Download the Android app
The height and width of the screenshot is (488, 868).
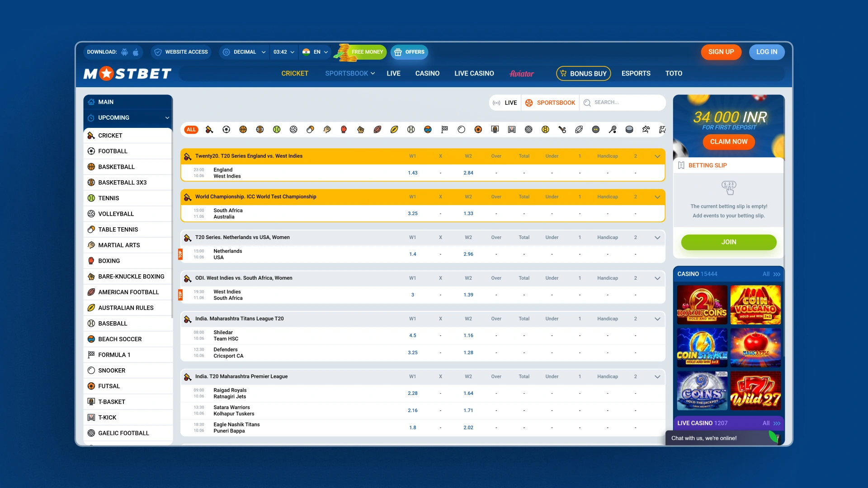(x=124, y=52)
